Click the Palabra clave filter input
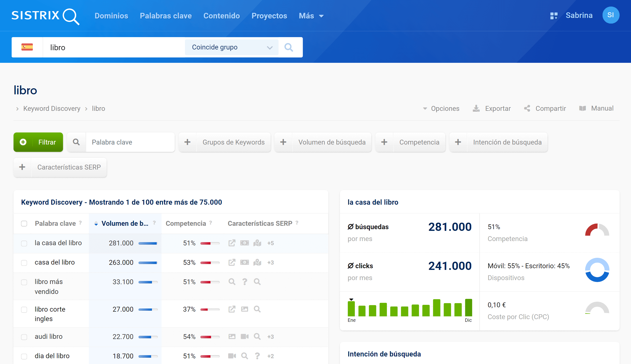 coord(130,142)
